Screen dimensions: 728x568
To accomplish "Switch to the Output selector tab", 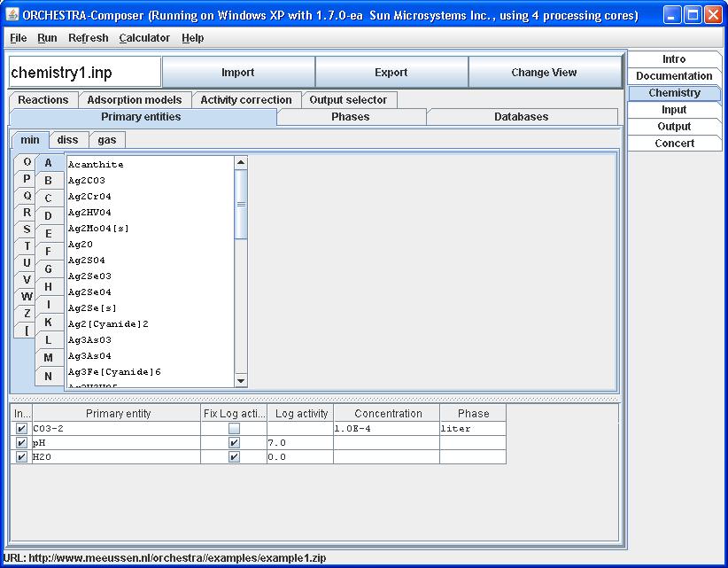I will 348,100.
